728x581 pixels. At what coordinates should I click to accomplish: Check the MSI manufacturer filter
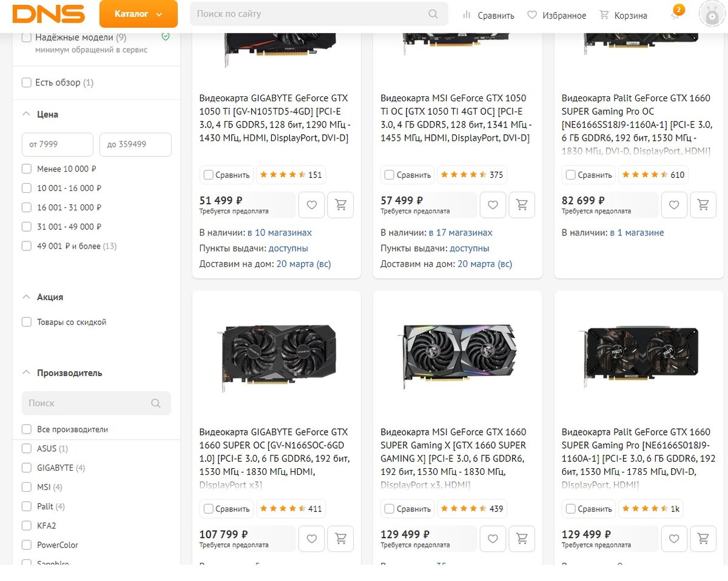pos(27,487)
